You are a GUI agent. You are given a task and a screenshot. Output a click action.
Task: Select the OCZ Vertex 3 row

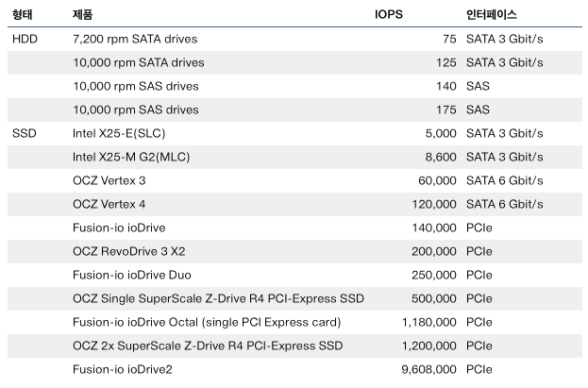294,180
